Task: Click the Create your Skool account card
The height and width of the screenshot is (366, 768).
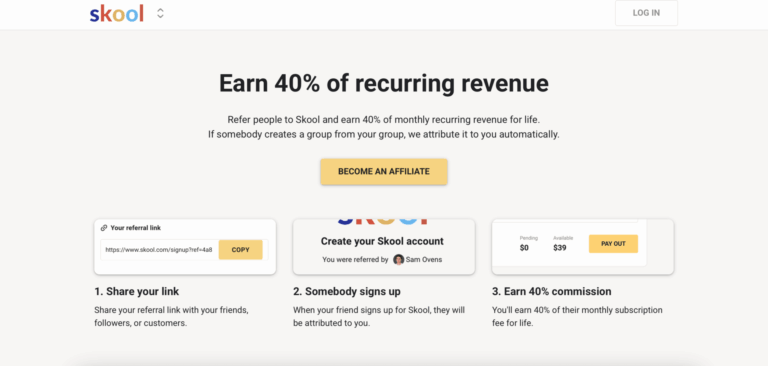Action: click(x=384, y=246)
